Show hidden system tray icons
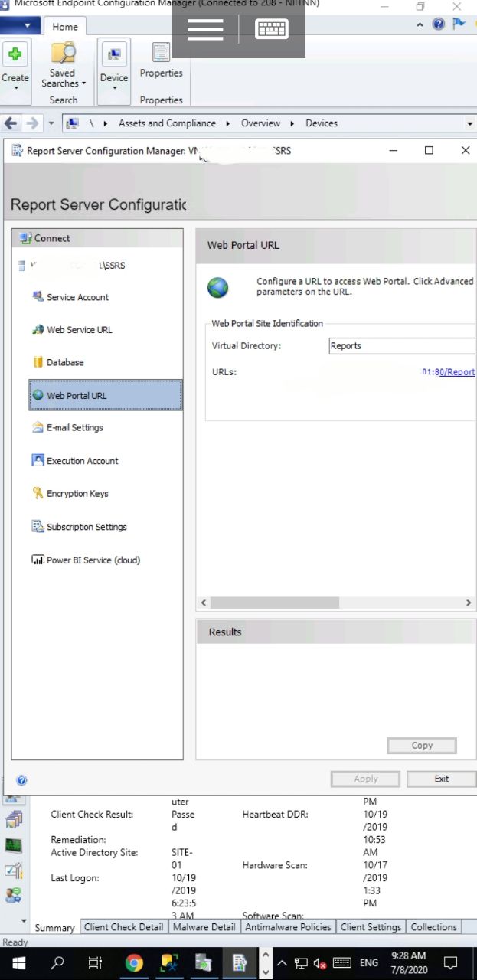The width and height of the screenshot is (477, 980). click(282, 963)
